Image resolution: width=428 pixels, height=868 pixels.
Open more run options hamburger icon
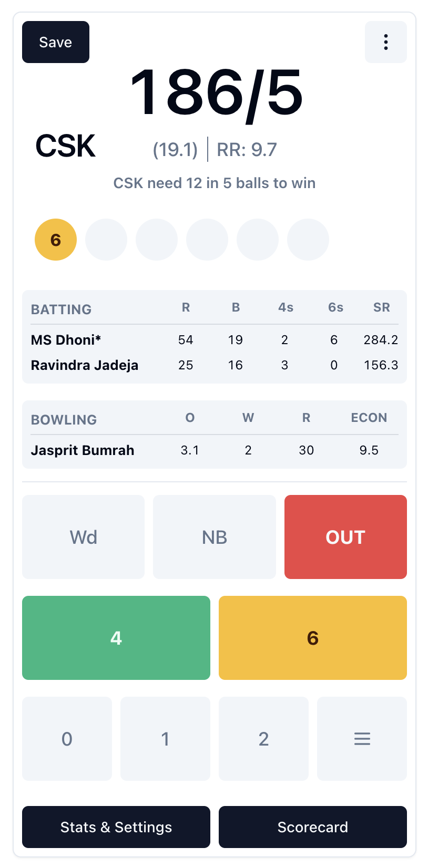362,739
